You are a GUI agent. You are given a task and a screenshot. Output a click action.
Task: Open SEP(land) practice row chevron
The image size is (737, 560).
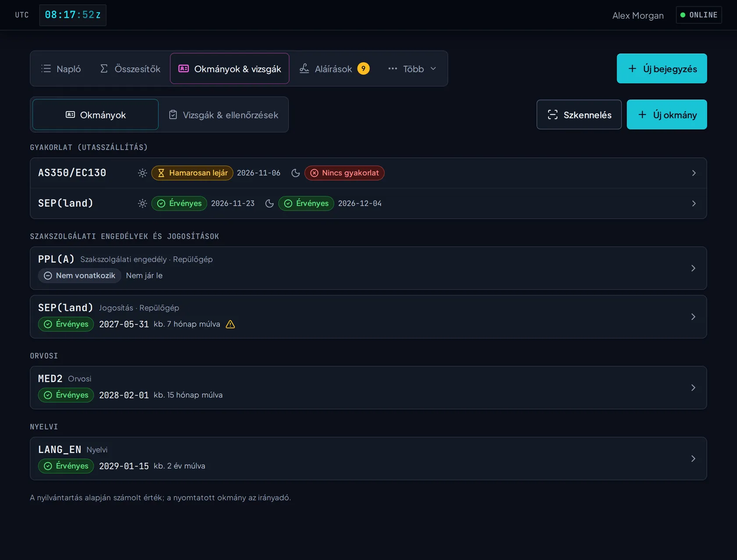click(x=694, y=203)
